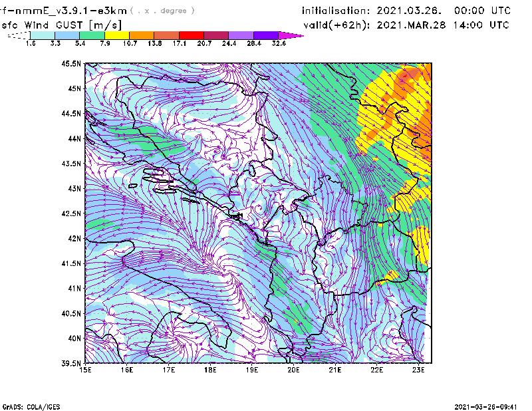Click the white dashed arrow below 1.6

point(19,35)
